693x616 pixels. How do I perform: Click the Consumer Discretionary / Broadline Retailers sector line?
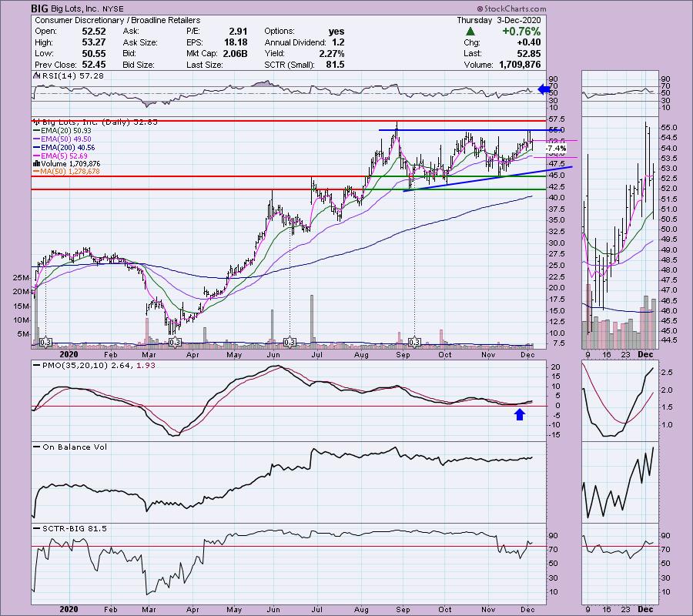[118, 20]
